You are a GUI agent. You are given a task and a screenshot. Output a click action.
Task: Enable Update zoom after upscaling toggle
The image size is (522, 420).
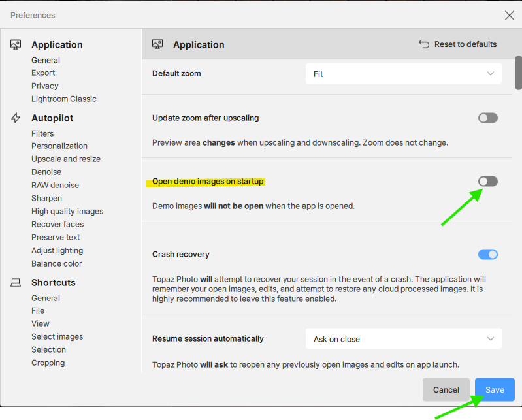487,118
